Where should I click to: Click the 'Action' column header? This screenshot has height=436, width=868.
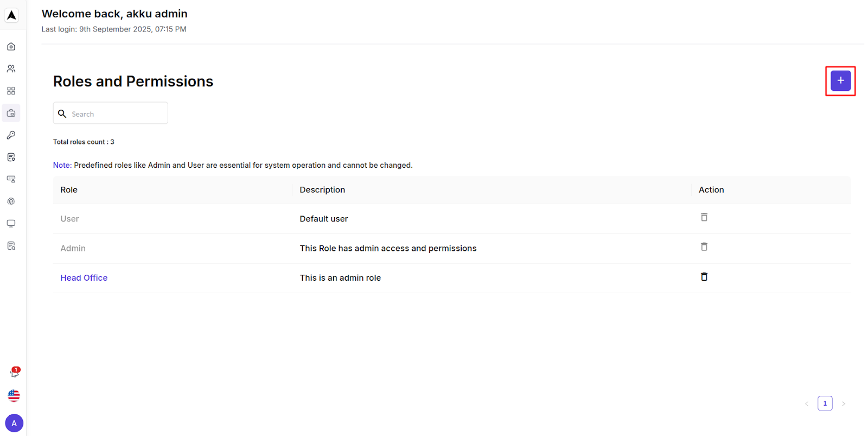coord(711,189)
